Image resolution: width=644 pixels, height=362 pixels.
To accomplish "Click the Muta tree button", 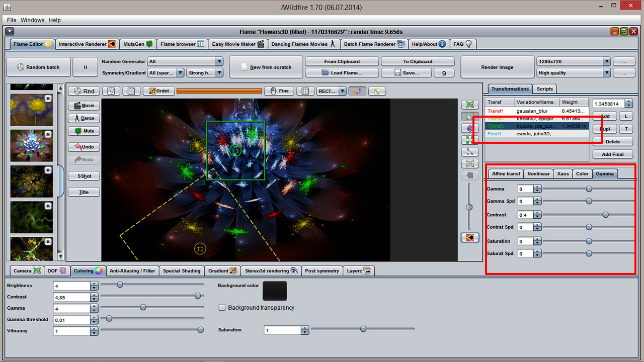I will click(x=84, y=131).
